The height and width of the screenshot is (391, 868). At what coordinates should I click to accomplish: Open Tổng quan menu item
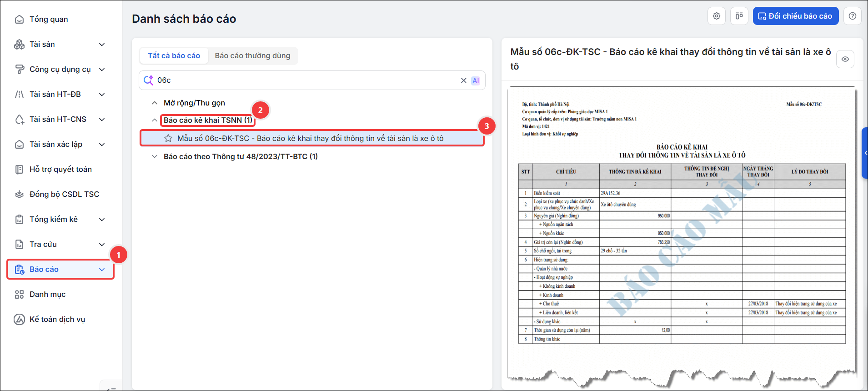click(x=49, y=19)
